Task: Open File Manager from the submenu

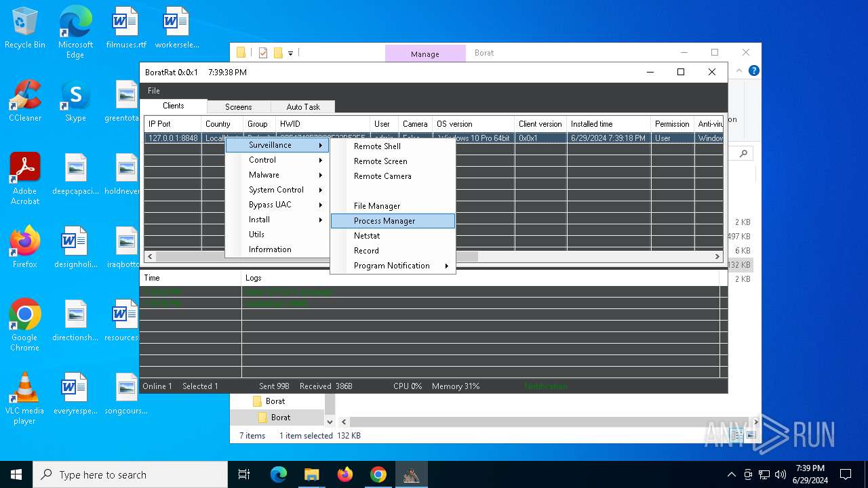Action: [393, 206]
